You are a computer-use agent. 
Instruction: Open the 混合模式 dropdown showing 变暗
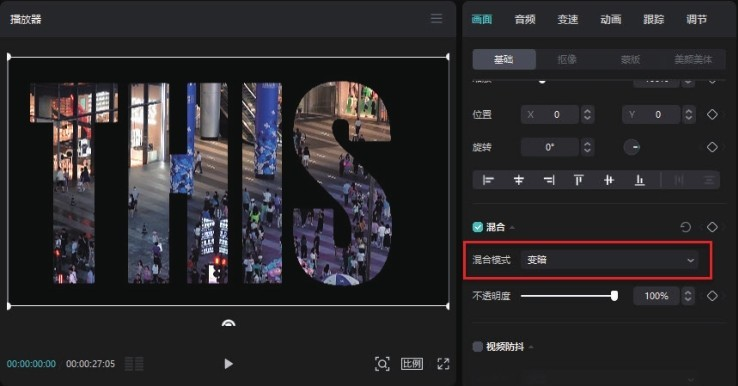click(610, 260)
